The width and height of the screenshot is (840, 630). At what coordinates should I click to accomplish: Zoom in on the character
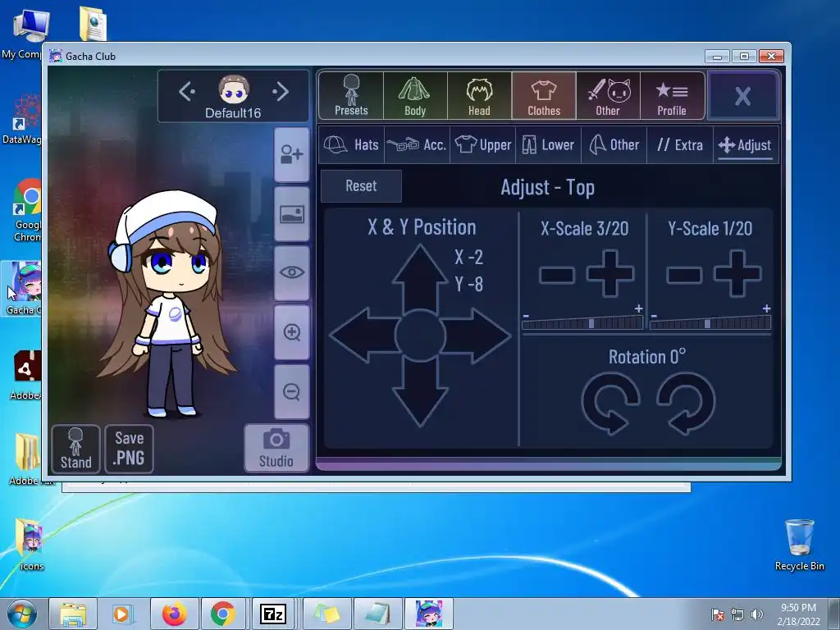[x=291, y=332]
